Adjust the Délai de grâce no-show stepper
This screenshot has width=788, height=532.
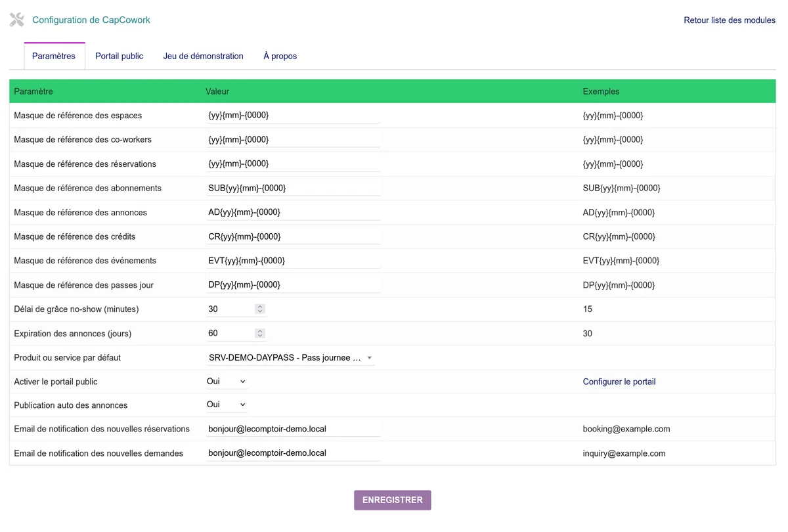click(x=260, y=309)
